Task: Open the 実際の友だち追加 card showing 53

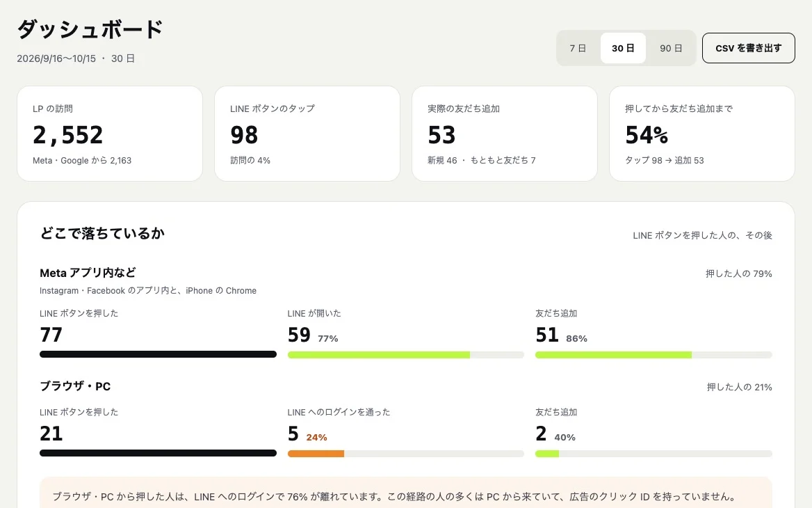Action: 505,134
